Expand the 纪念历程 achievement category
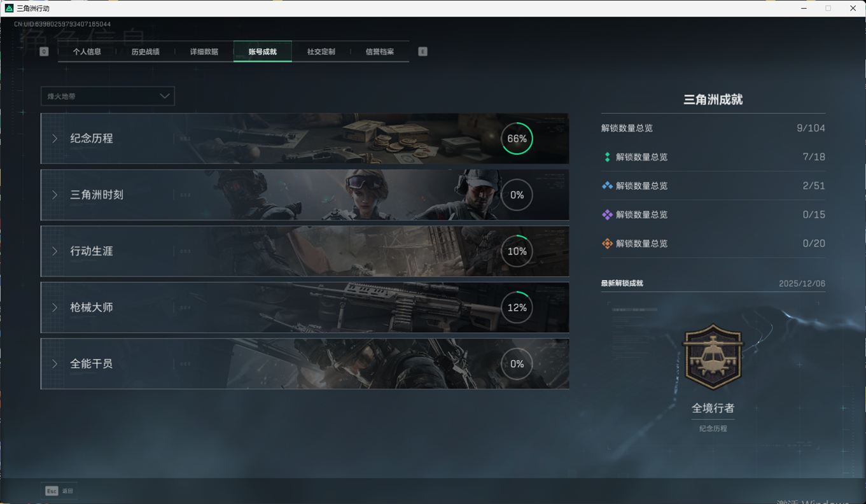 pyautogui.click(x=304, y=139)
